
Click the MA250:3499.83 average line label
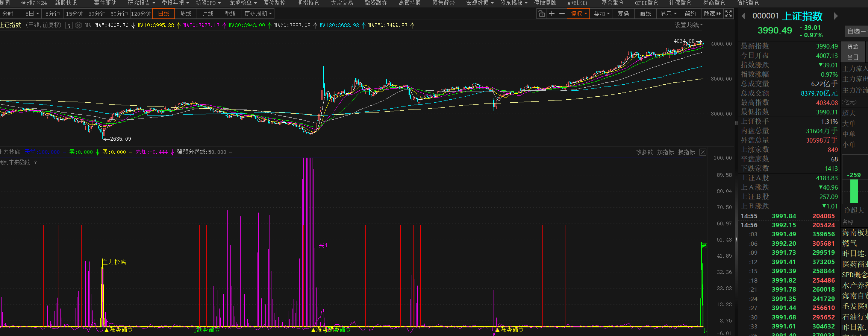click(388, 26)
